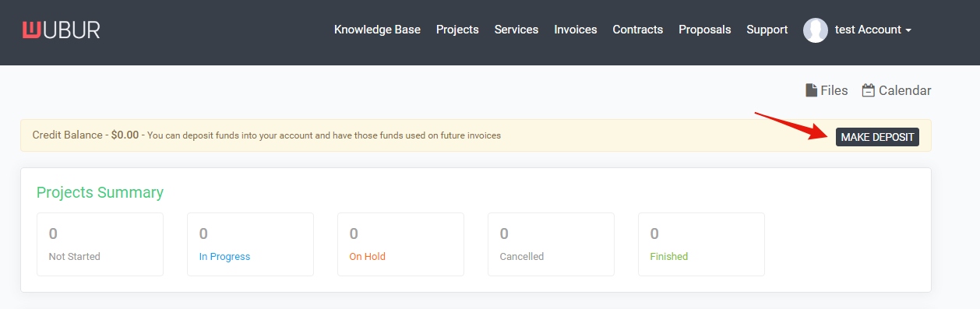The image size is (980, 309).
Task: View Cancelled projects card
Action: 551,244
